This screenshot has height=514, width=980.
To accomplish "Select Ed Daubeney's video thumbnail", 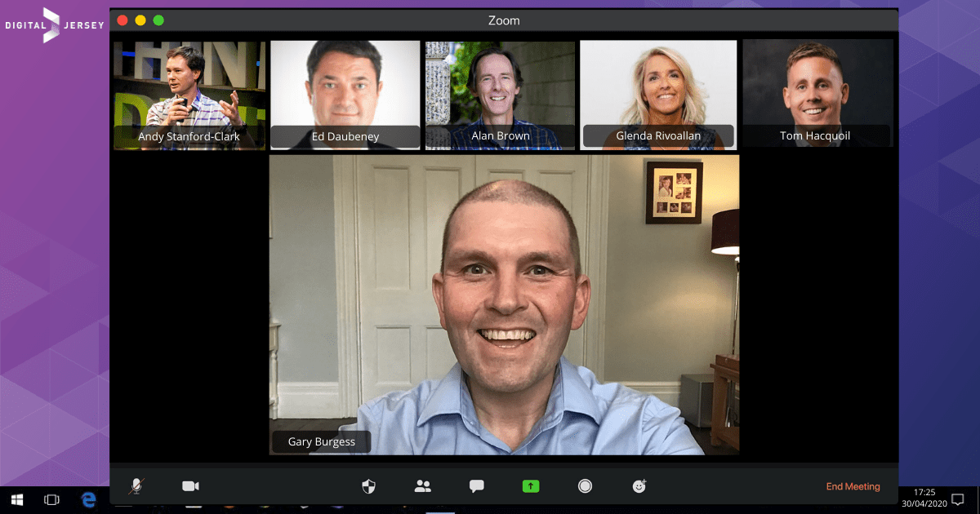I will (x=345, y=95).
